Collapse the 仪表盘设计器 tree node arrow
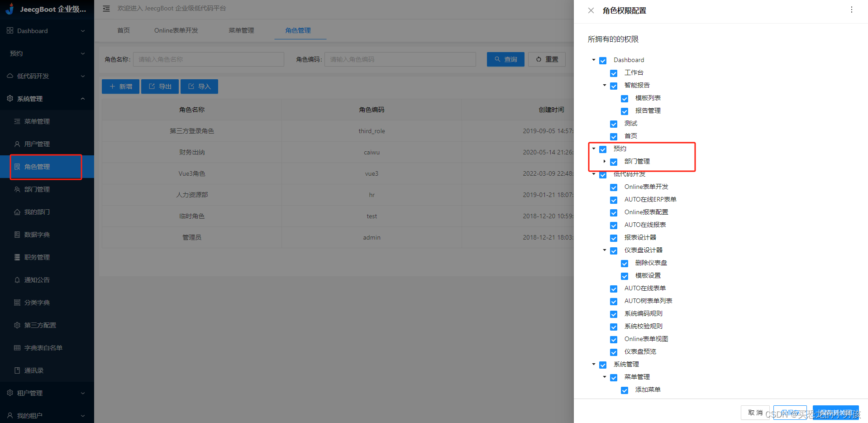 [605, 250]
